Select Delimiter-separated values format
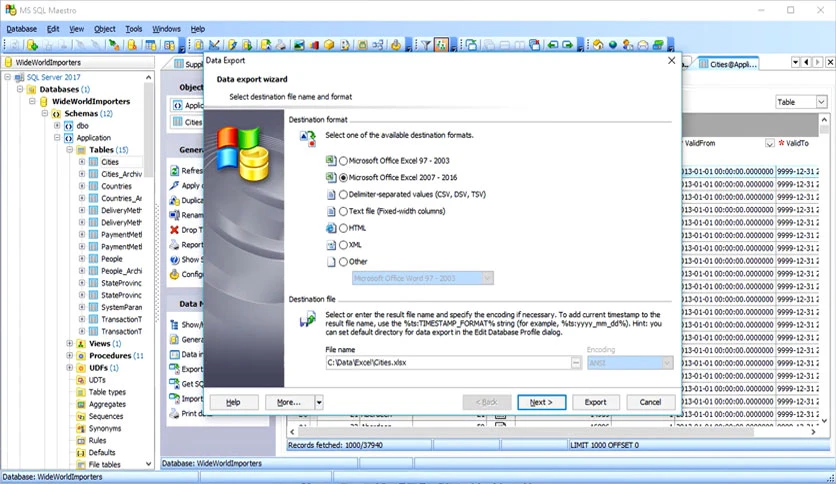 343,195
